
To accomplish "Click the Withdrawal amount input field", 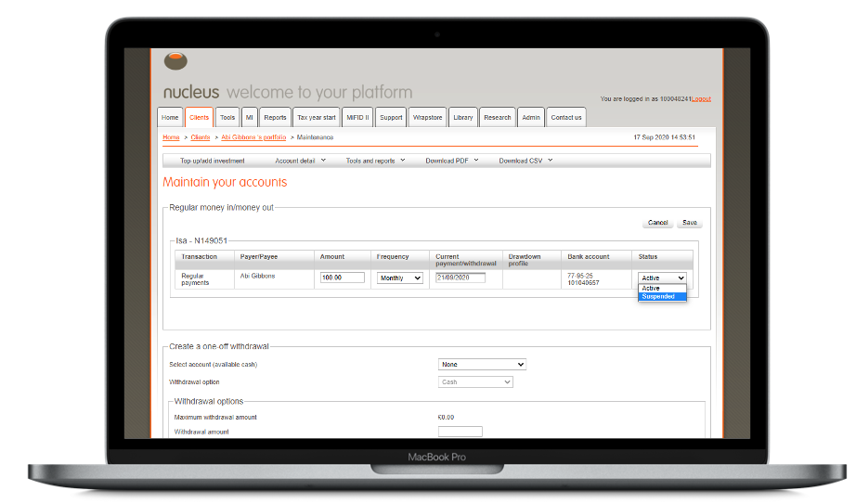I will point(460,432).
